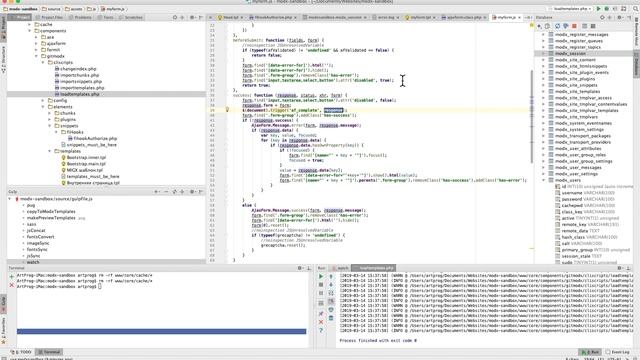Click the red stop icon in Database toolbar
The image size is (640, 360).
[574, 26]
